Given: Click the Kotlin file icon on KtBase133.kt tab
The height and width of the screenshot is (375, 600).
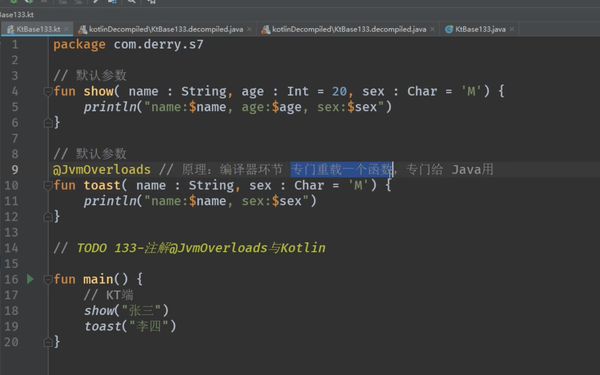Looking at the screenshot, I should coord(10,29).
